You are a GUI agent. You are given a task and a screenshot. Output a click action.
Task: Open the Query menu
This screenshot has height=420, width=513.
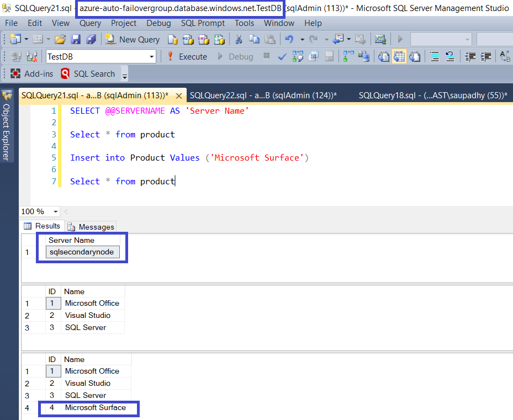click(91, 23)
